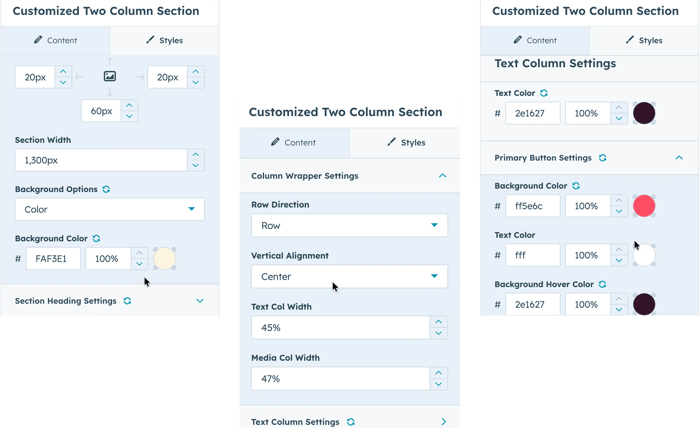The height and width of the screenshot is (429, 700).
Task: Reset Background Options using its refresh icon
Action: (x=106, y=188)
